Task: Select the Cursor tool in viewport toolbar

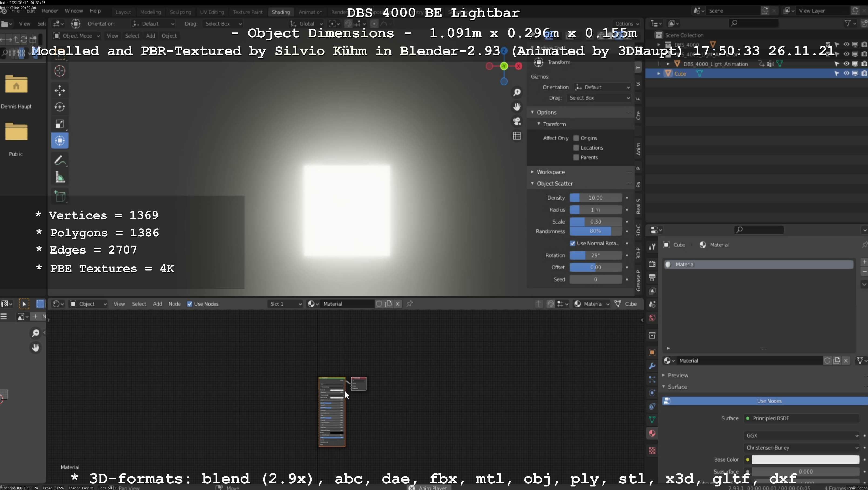Action: point(60,71)
